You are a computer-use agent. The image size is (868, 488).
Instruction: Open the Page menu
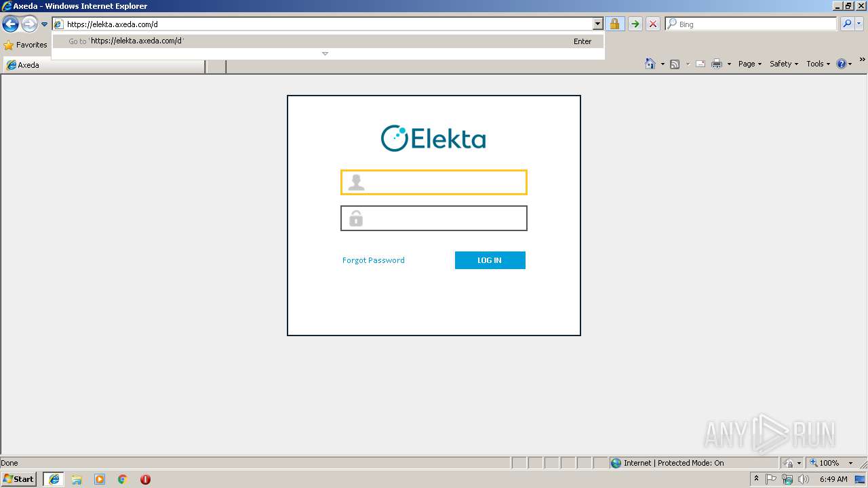[750, 64]
